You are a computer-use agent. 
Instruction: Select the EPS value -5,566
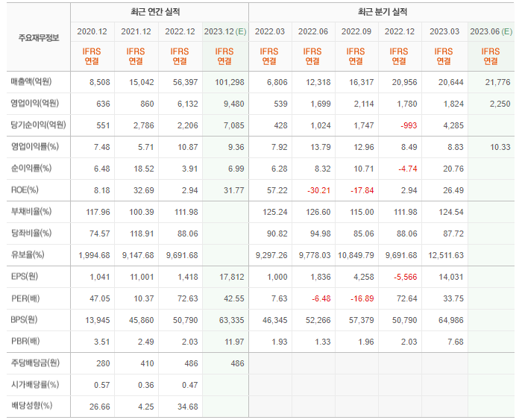(x=406, y=277)
